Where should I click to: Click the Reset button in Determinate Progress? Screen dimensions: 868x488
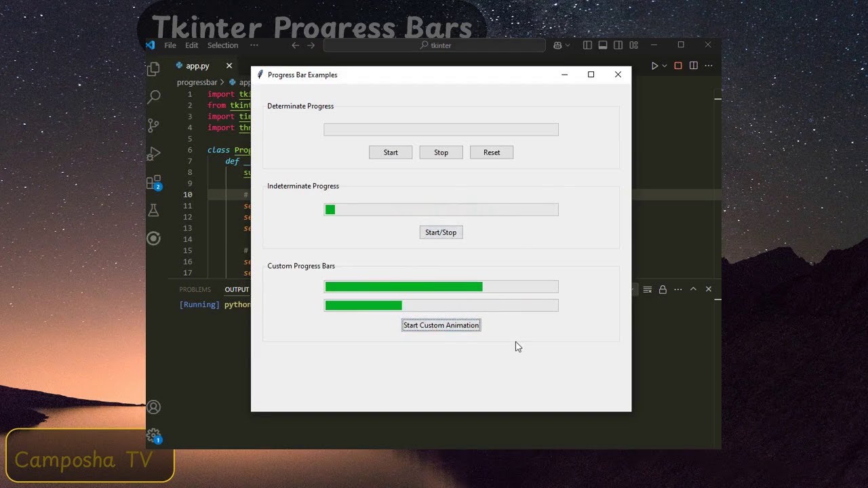tap(492, 152)
